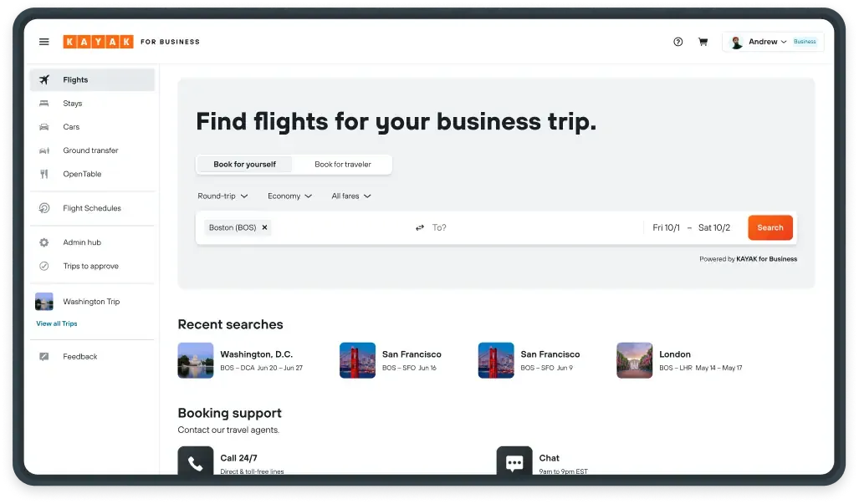Expand the All fares dropdown
The width and height of the screenshot is (859, 504).
coord(350,196)
